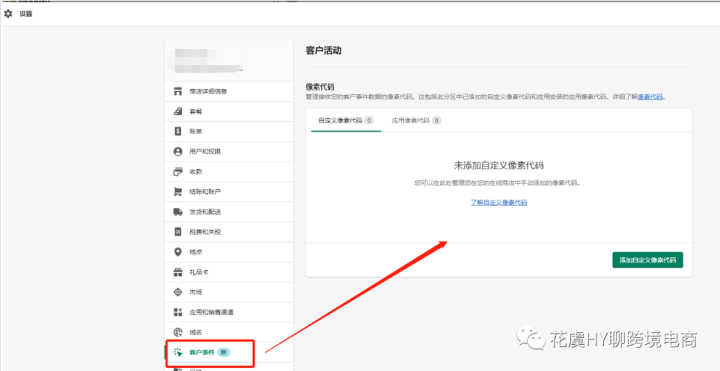Open the plan (套餐) settings icon
The height and width of the screenshot is (371, 720).
tap(178, 111)
